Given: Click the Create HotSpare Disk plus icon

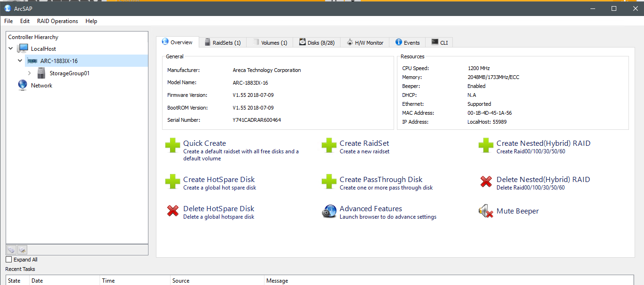Looking at the screenshot, I should click(x=173, y=182).
